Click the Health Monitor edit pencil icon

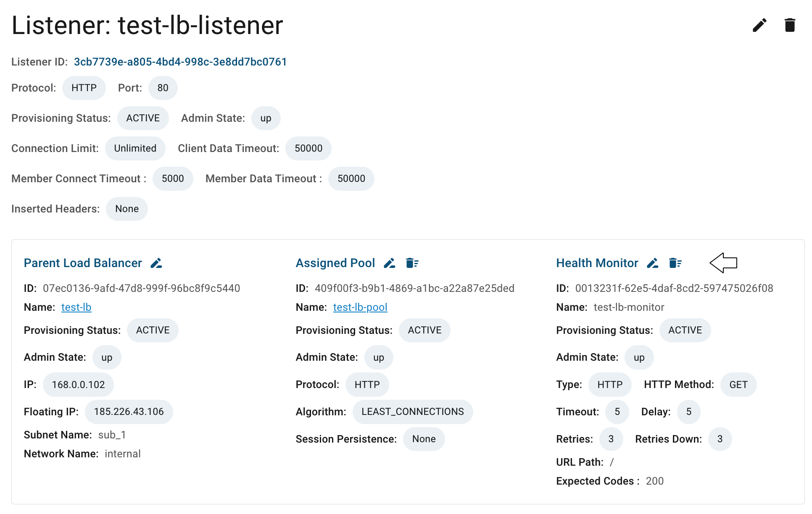(653, 263)
